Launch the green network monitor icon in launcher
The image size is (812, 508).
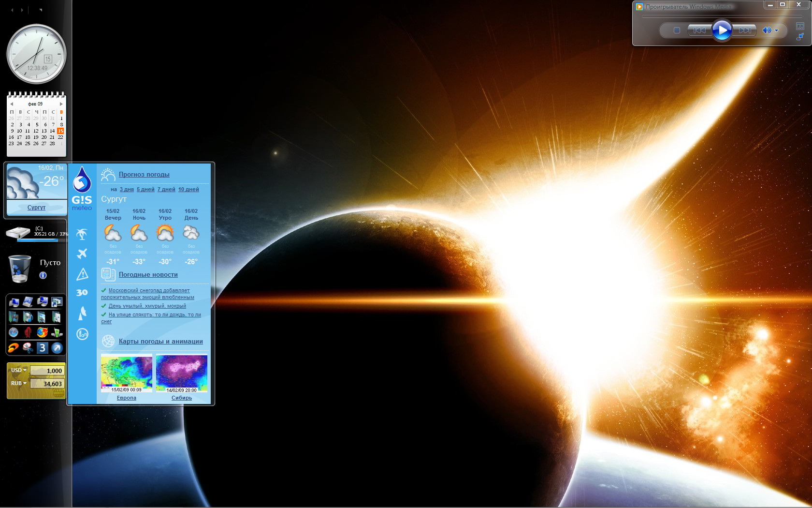pos(57,332)
